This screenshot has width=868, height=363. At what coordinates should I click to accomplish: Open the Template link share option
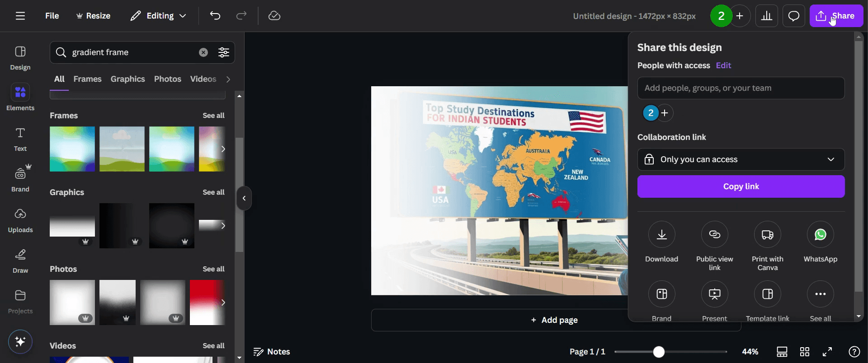767,294
